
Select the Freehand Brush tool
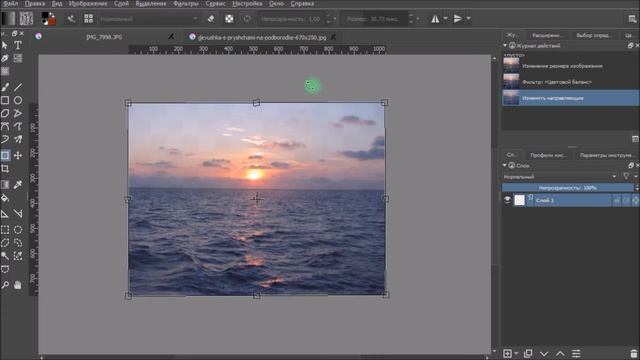pyautogui.click(x=5, y=87)
